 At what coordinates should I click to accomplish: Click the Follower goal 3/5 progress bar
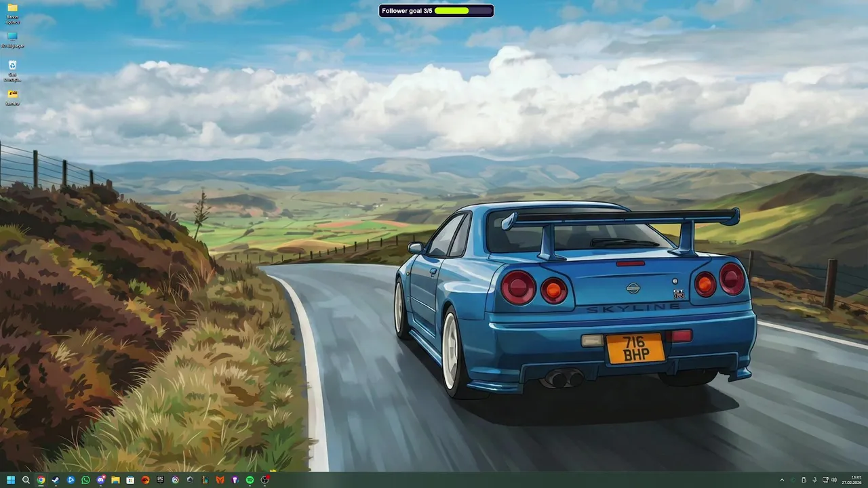(x=462, y=11)
